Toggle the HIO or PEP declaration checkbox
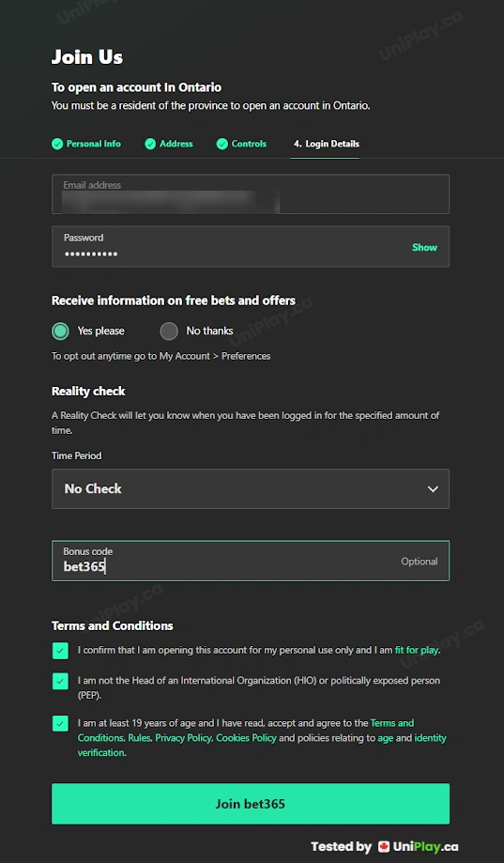504x863 pixels. 60,682
